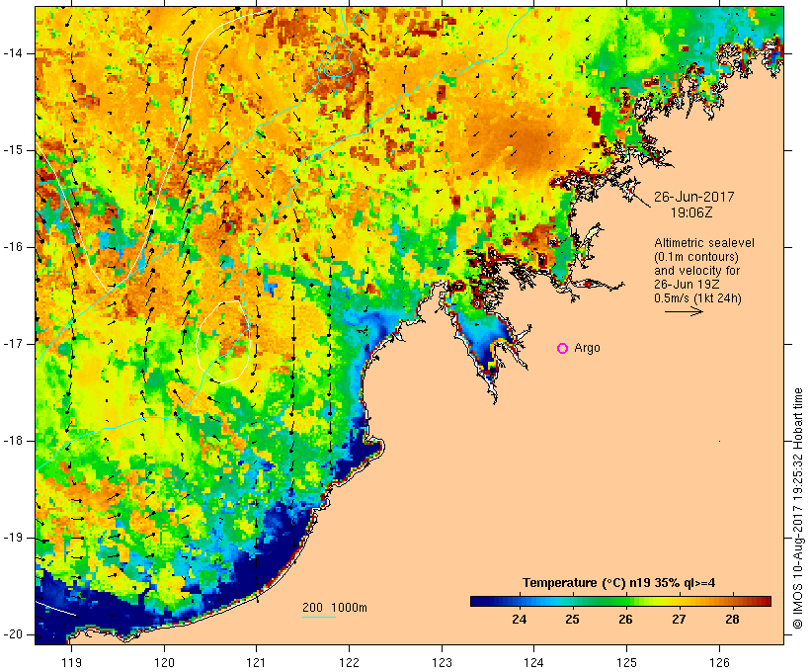
Task: Click the '124' longitude axis label
Action: (534, 662)
